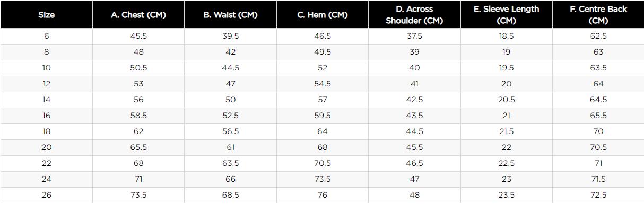
Task: Click the F. Centre Back (CM) header
Action: (598, 15)
